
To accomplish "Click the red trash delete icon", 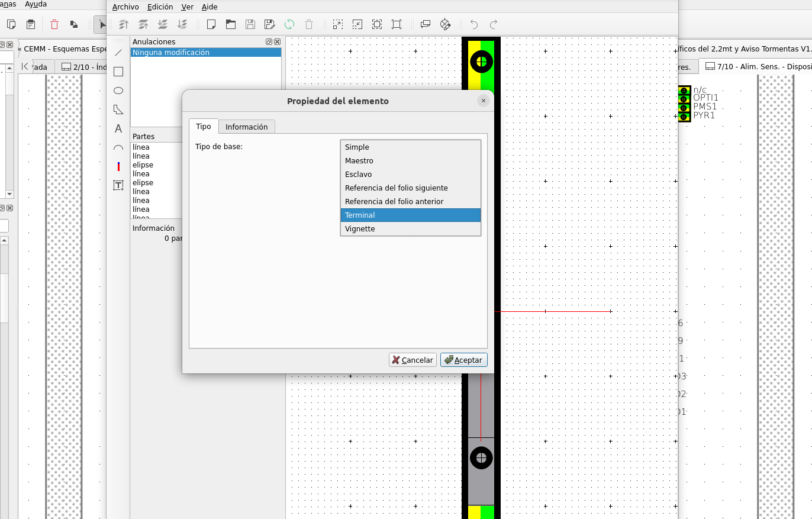I will coord(54,24).
